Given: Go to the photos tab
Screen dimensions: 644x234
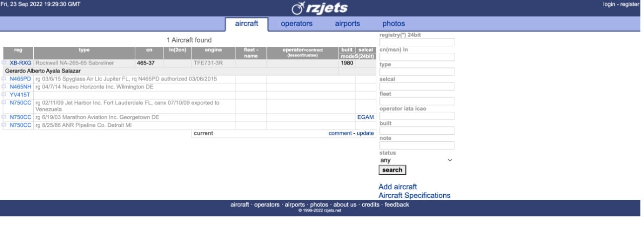Looking at the screenshot, I should coord(393,24).
